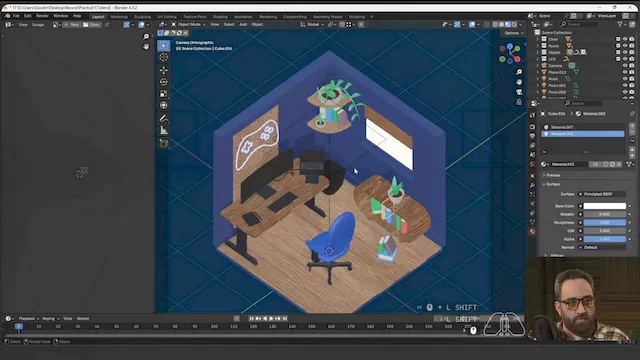Open the Render properties camera tab
This screenshot has width=640, height=360.
pos(532,127)
